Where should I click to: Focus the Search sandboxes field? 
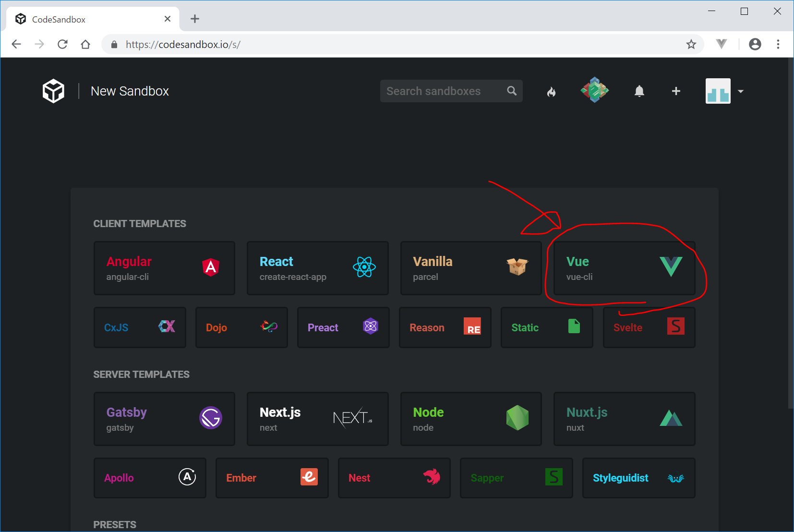tap(442, 91)
